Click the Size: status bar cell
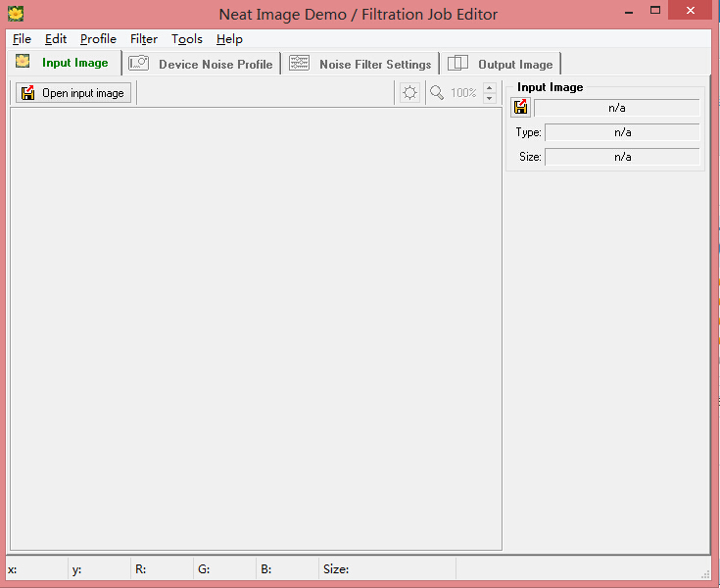The image size is (720, 588). 388,569
